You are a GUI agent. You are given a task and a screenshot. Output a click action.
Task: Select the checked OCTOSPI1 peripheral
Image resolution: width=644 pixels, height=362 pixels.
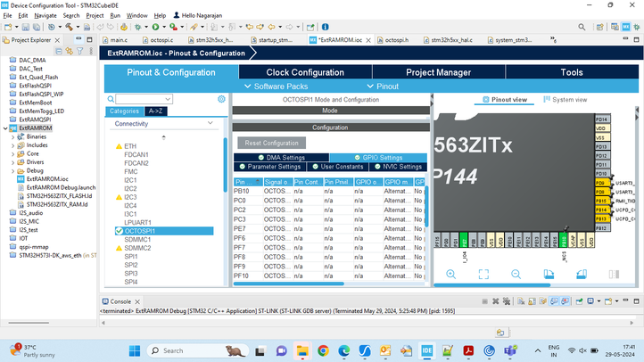[164, 231]
